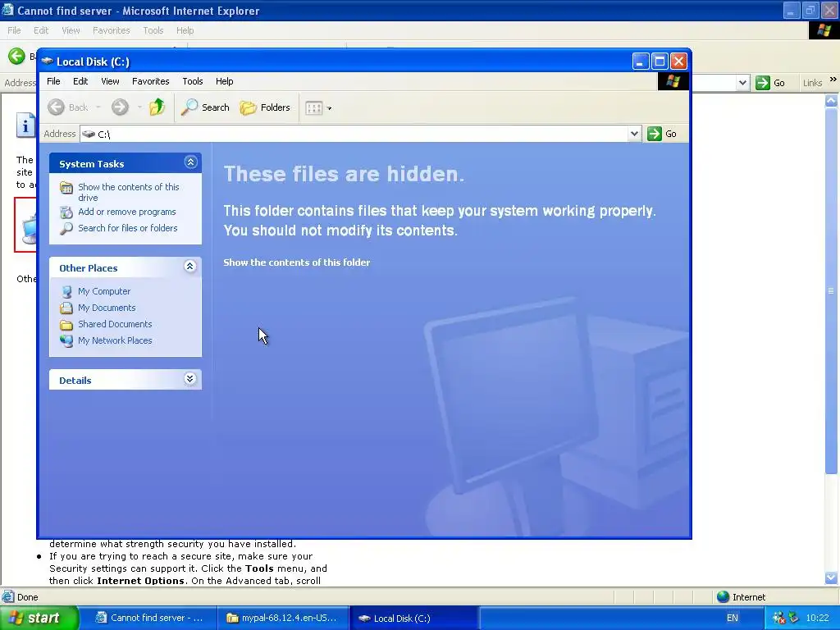Open the File menu in Local Disk window
The height and width of the screenshot is (630, 840).
point(53,81)
